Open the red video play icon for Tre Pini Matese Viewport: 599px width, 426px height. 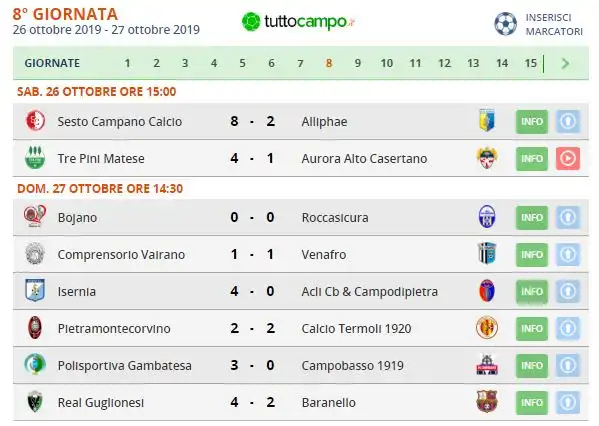(568, 158)
